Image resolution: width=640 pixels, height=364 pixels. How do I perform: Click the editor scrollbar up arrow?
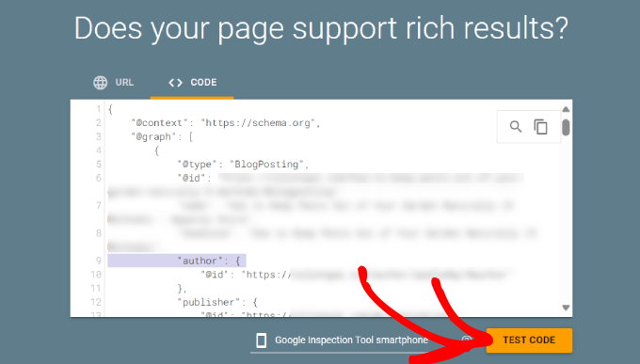pos(566,109)
